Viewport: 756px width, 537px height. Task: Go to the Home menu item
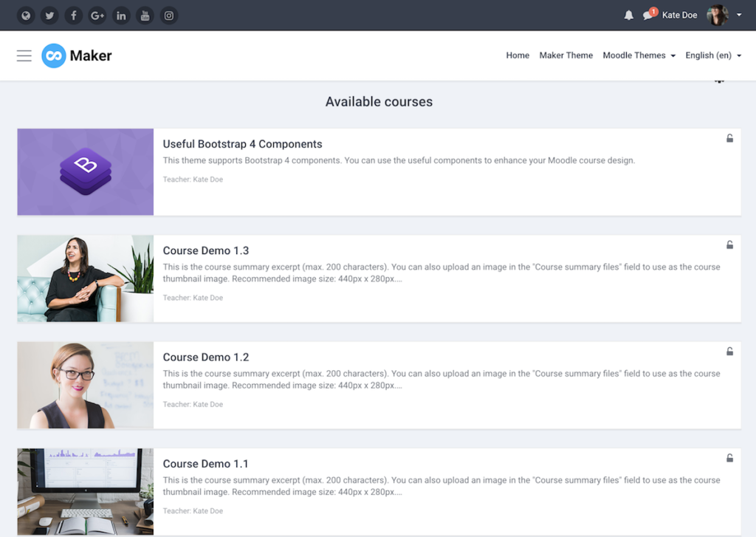coord(518,55)
